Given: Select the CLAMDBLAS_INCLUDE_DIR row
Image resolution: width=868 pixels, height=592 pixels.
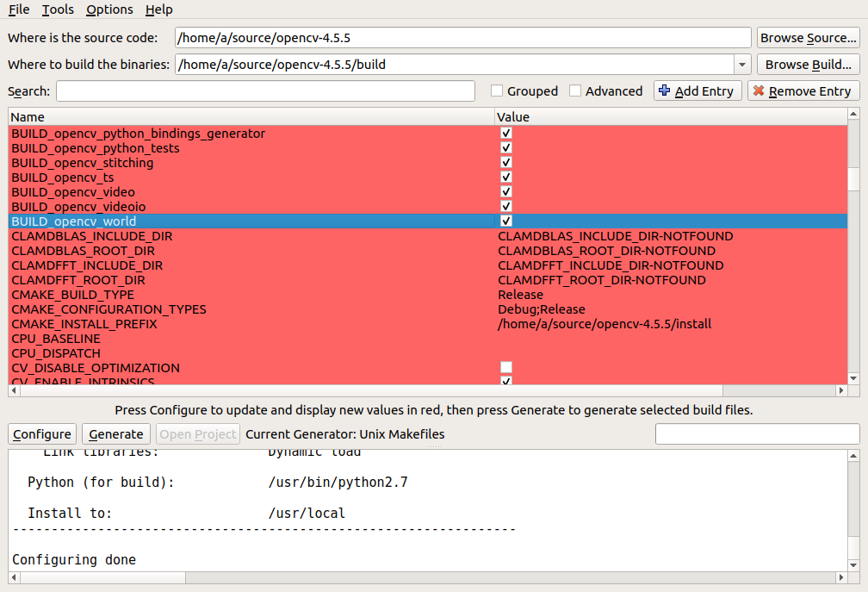Looking at the screenshot, I should [x=427, y=236].
